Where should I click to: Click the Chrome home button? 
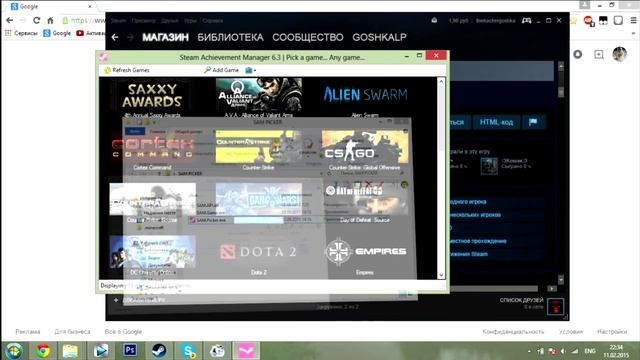(x=50, y=20)
